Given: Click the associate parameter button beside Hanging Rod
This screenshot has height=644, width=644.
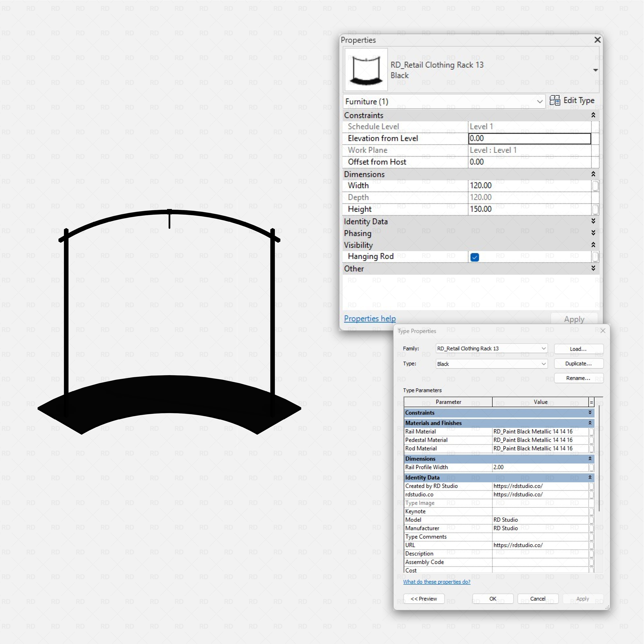Looking at the screenshot, I should (595, 256).
